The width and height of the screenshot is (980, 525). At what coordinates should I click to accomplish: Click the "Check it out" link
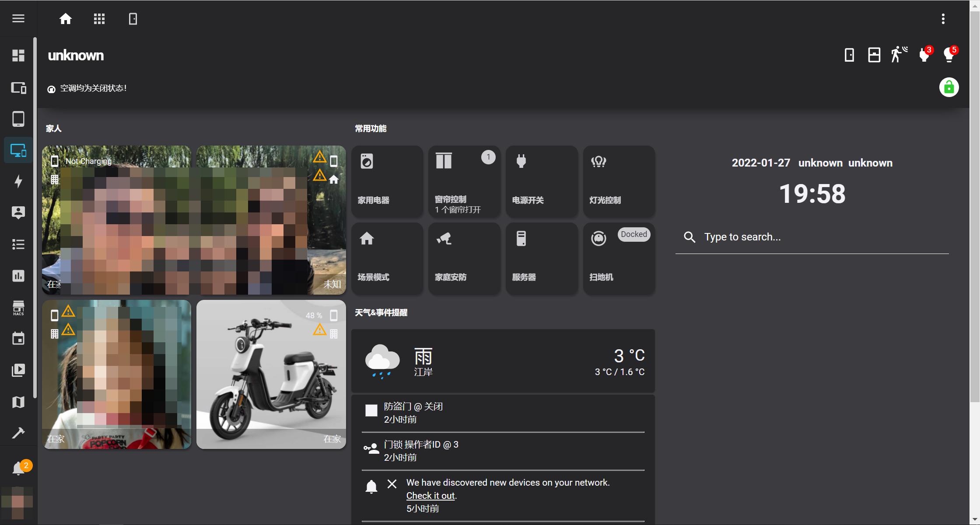[x=430, y=495]
